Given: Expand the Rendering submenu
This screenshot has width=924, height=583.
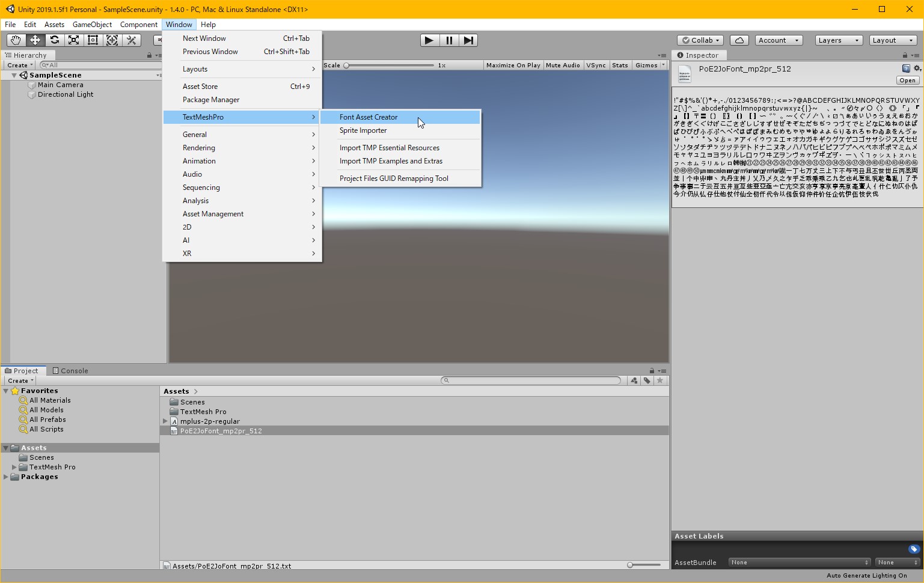Looking at the screenshot, I should pyautogui.click(x=242, y=148).
